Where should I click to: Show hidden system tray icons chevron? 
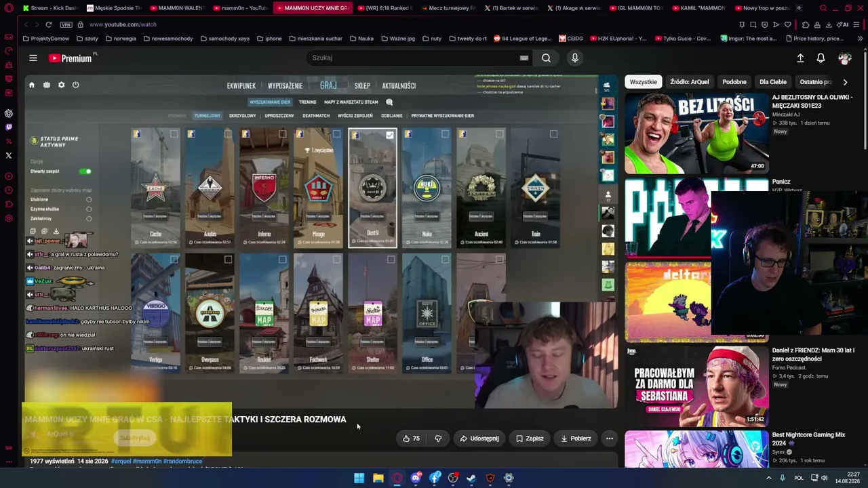(x=768, y=478)
